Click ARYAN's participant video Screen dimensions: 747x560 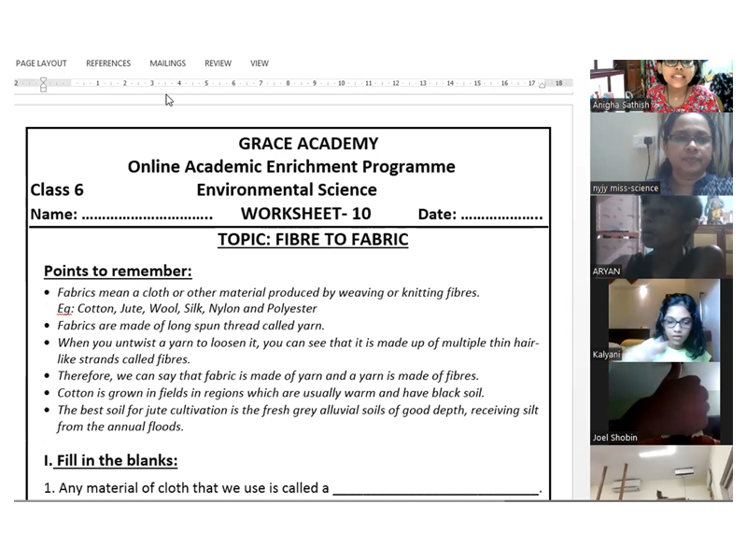[x=661, y=236]
